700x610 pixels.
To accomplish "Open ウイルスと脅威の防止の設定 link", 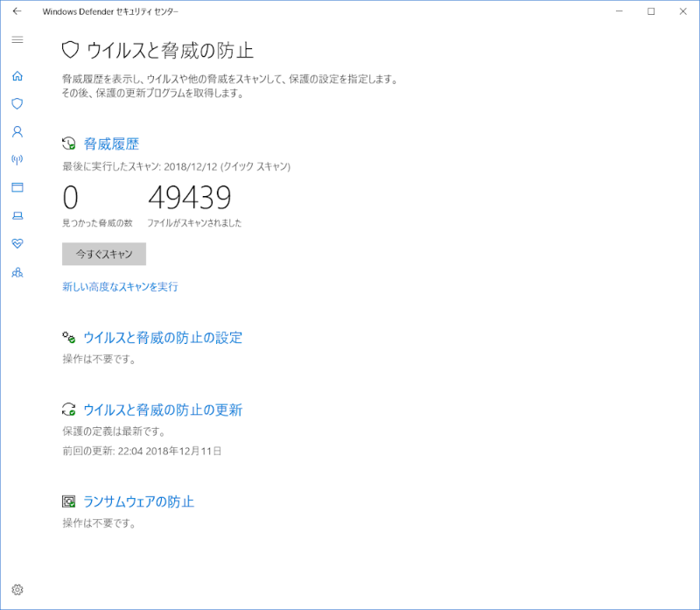I will 163,338.
